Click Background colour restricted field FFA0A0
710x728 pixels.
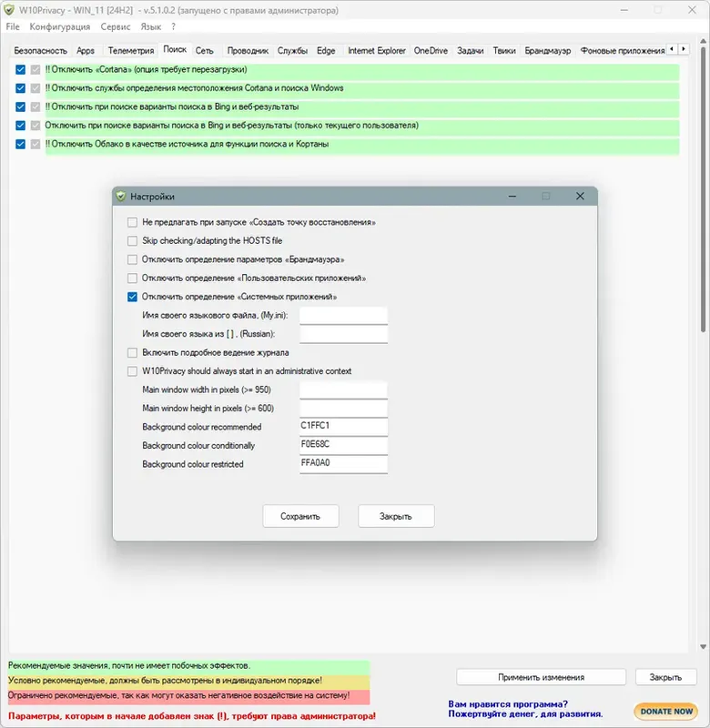pyautogui.click(x=344, y=463)
